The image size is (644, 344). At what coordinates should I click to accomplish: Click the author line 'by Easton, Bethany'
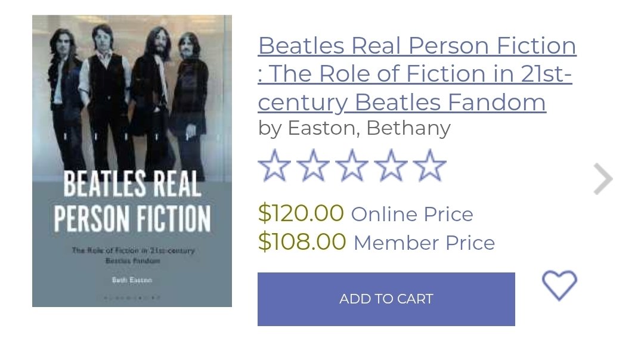point(354,128)
